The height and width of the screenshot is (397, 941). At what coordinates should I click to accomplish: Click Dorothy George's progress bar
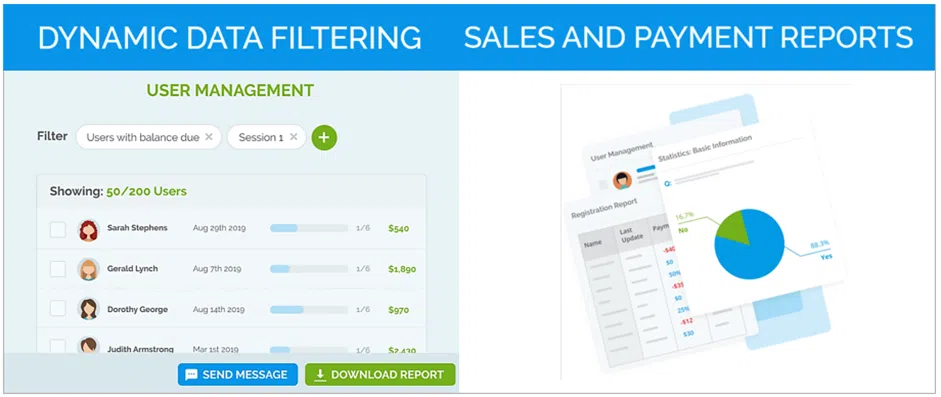click(309, 309)
